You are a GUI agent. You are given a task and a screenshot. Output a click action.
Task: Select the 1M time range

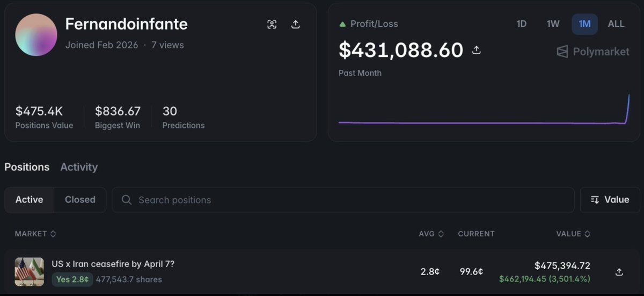pos(584,24)
